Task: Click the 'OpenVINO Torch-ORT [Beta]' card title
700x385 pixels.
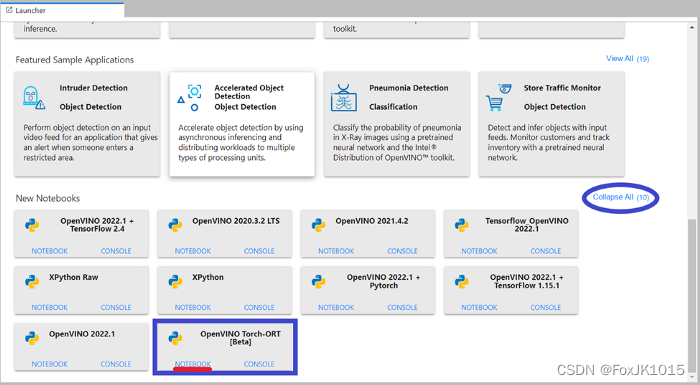Action: pos(241,338)
